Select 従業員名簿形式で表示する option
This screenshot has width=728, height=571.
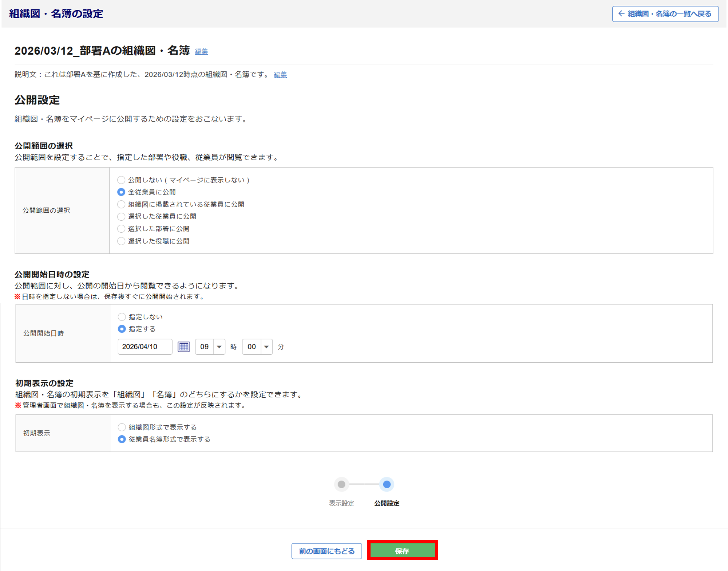[122, 439]
